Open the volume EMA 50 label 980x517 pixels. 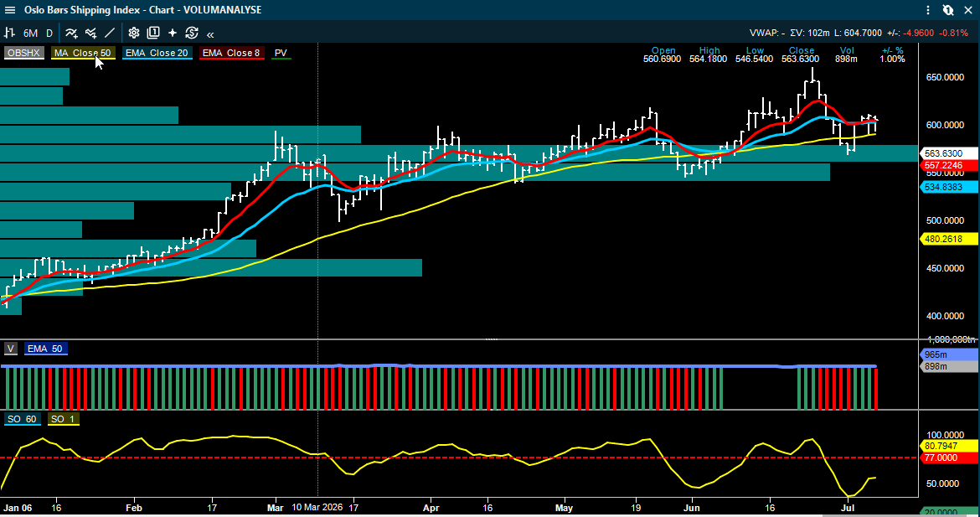[45, 349]
